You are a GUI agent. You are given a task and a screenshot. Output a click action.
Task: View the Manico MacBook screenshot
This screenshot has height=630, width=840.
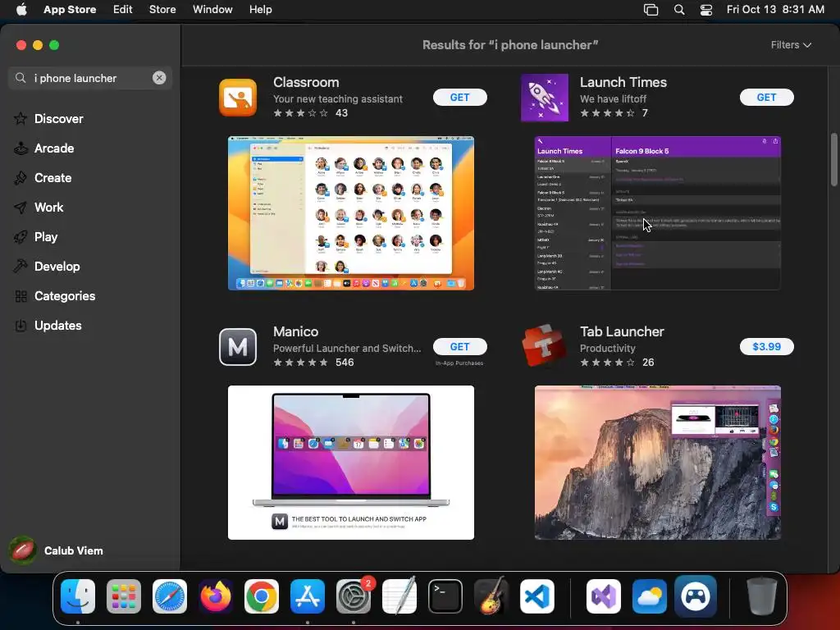pyautogui.click(x=351, y=463)
